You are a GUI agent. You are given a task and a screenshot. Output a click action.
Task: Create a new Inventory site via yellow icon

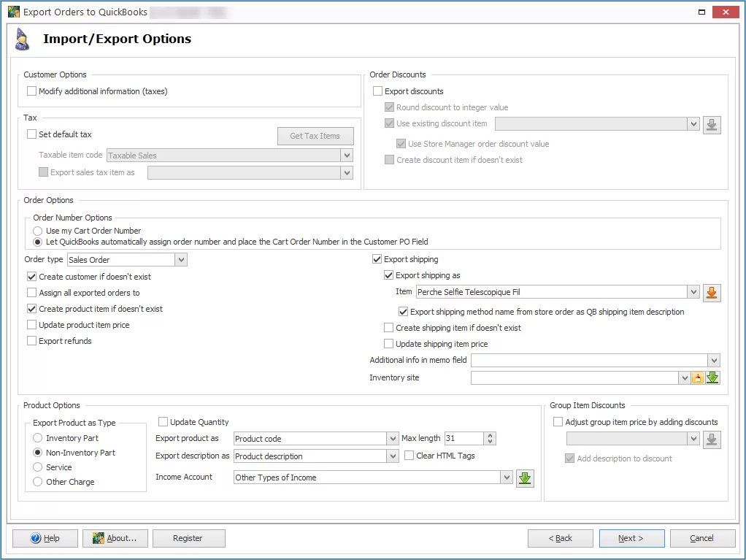697,377
